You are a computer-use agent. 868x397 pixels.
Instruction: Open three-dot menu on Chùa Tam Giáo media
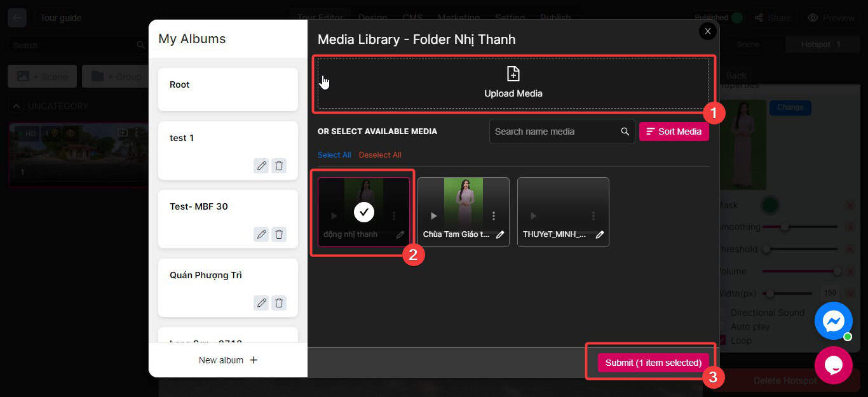point(494,216)
